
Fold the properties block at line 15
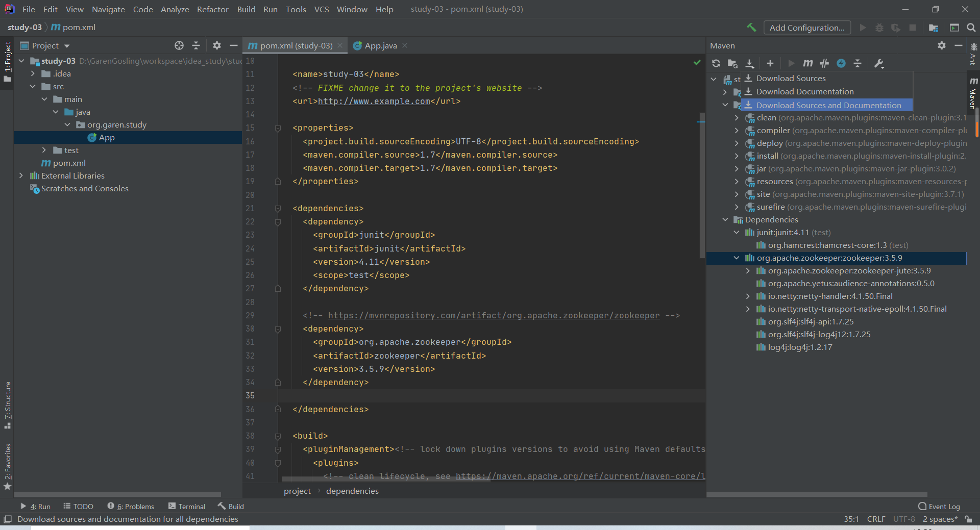(278, 128)
